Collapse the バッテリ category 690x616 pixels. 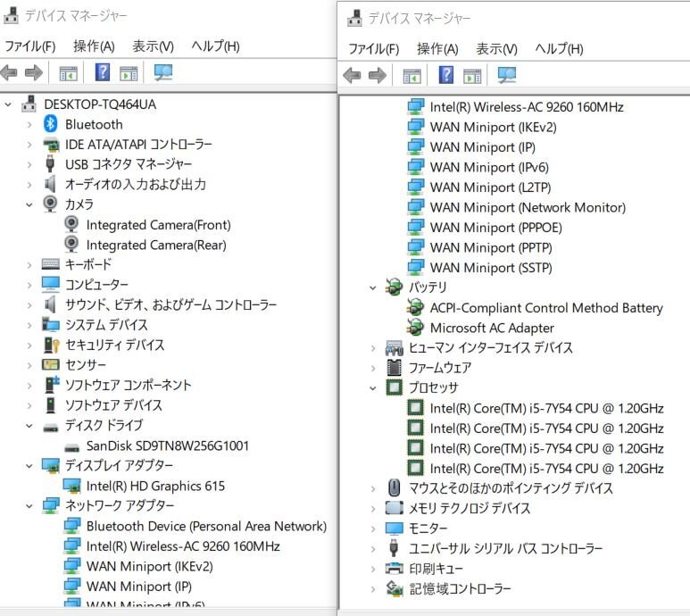pos(373,287)
